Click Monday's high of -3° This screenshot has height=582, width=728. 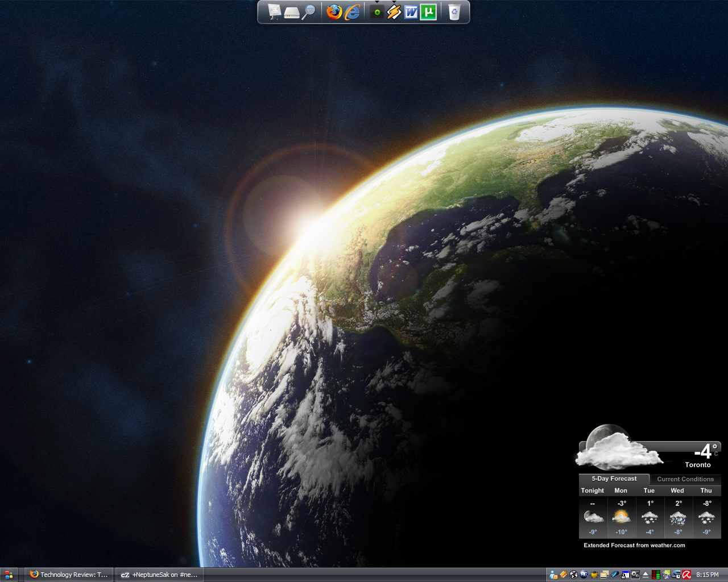click(622, 504)
